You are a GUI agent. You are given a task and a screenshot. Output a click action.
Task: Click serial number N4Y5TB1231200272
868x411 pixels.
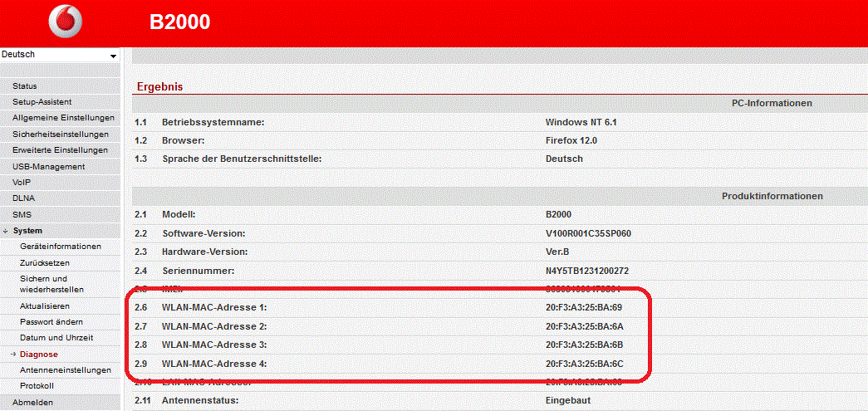[x=587, y=271]
